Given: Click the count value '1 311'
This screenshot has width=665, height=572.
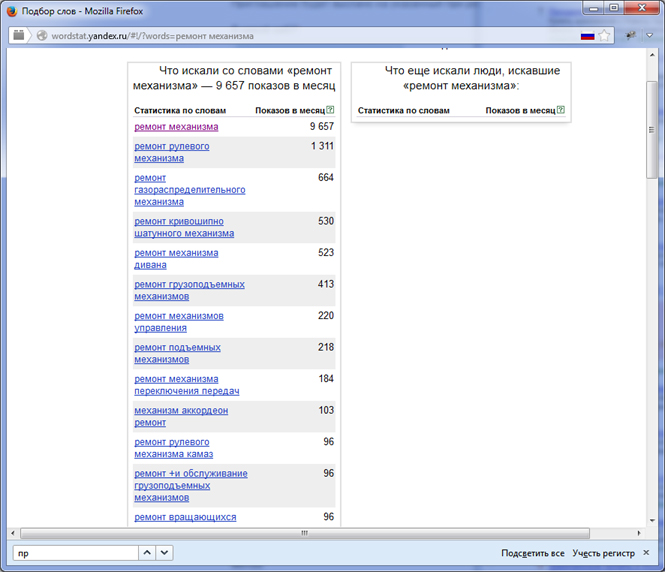Looking at the screenshot, I should click(322, 146).
